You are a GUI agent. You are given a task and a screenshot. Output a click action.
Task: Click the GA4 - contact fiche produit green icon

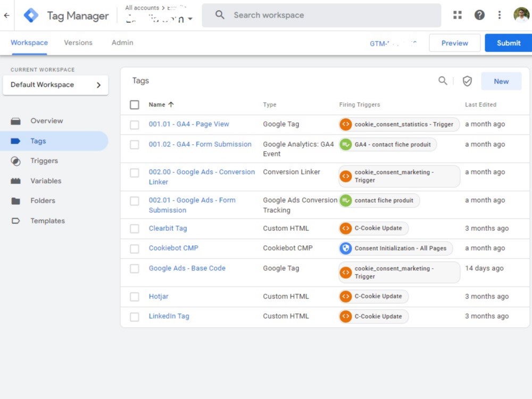[x=346, y=145]
